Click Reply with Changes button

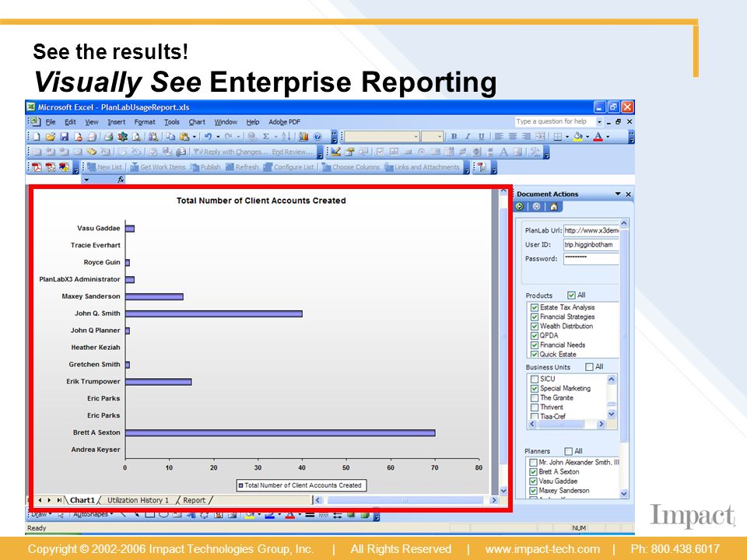(229, 152)
